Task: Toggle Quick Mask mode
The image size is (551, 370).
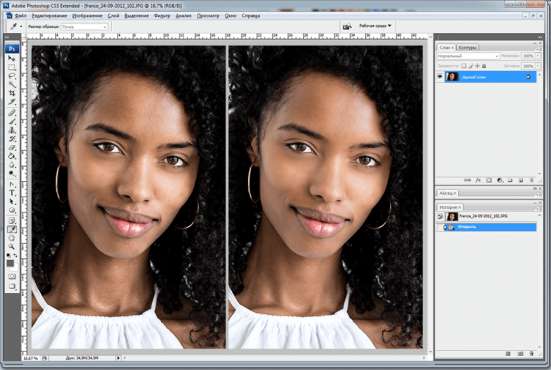Action: [x=12, y=276]
